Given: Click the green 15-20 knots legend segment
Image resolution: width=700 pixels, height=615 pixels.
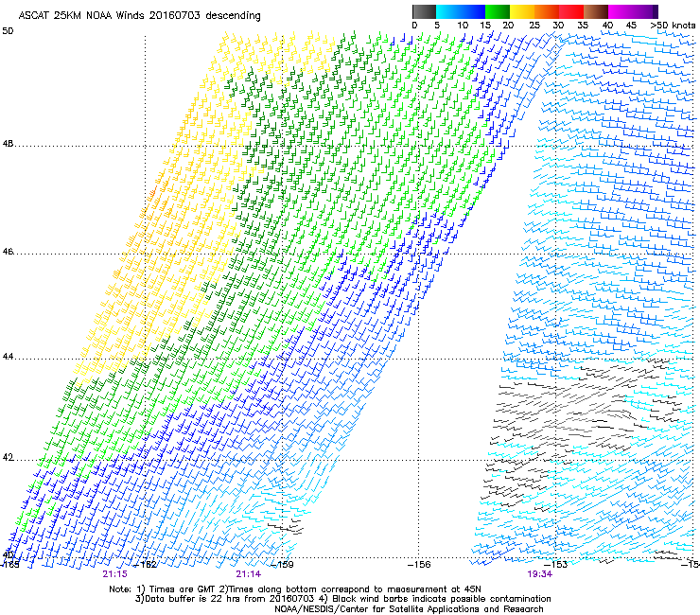Looking at the screenshot, I should pyautogui.click(x=498, y=11).
